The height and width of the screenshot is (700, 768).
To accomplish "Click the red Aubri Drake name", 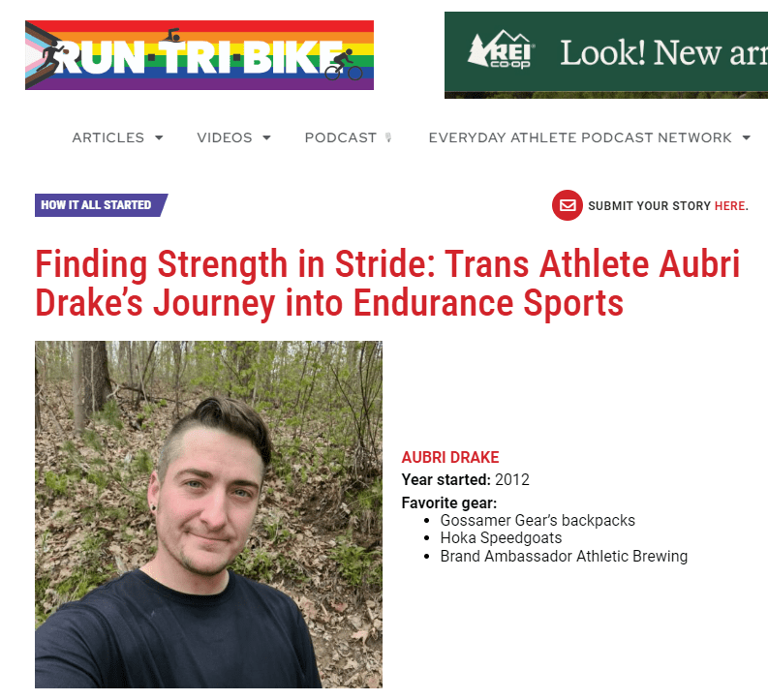I will coord(450,457).
